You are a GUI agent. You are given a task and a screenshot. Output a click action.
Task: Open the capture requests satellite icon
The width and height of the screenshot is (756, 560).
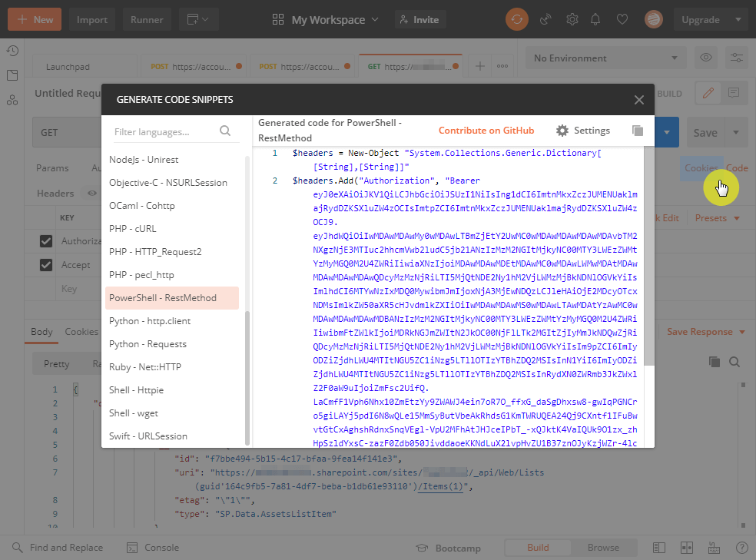click(545, 20)
